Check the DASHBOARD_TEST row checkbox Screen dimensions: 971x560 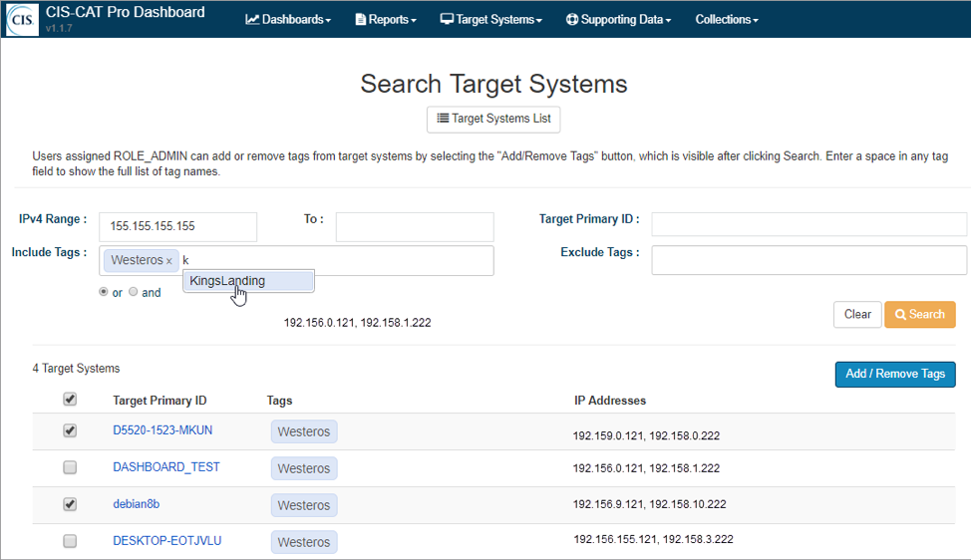(x=70, y=467)
